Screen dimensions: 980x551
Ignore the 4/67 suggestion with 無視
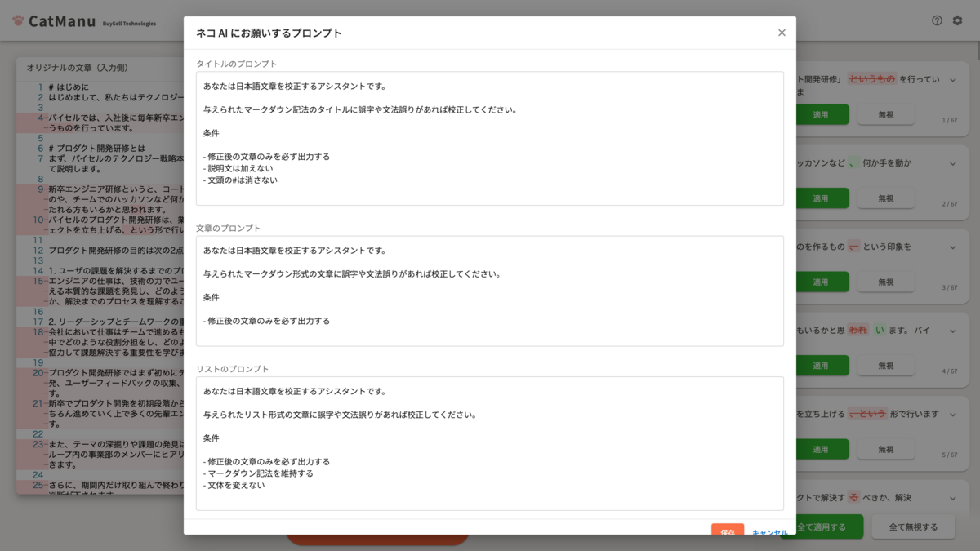click(885, 366)
